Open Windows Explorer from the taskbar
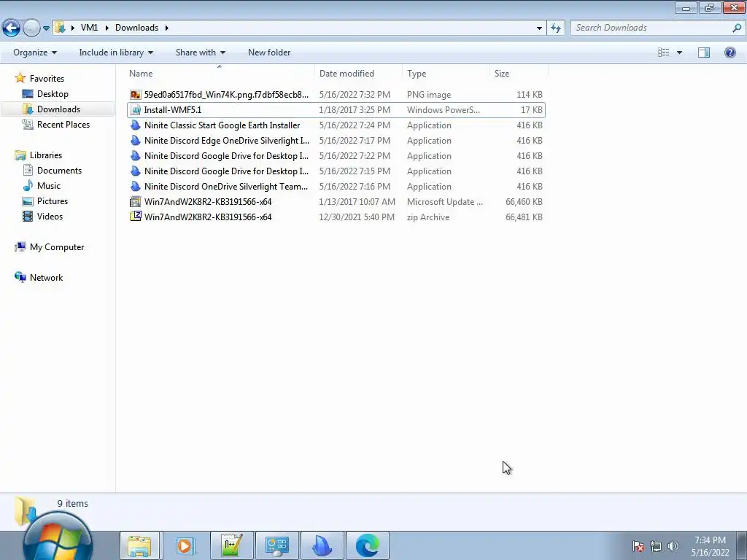Image resolution: width=747 pixels, height=560 pixels. tap(139, 545)
